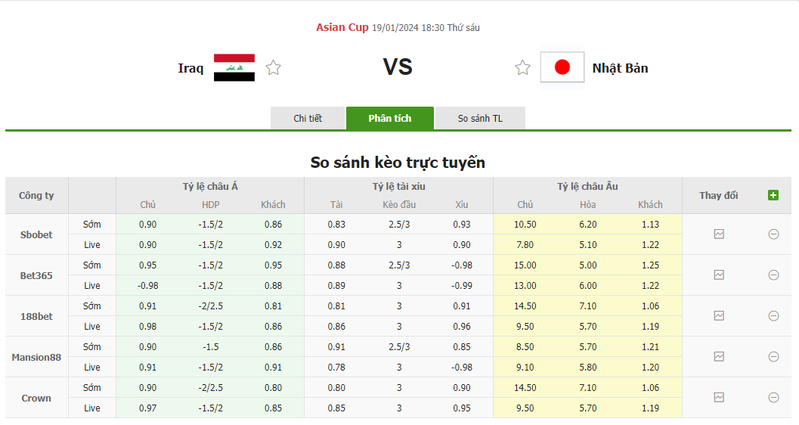Click Bet365 early European home odds 15.00
Viewport: 799px width, 425px height.
(x=525, y=265)
